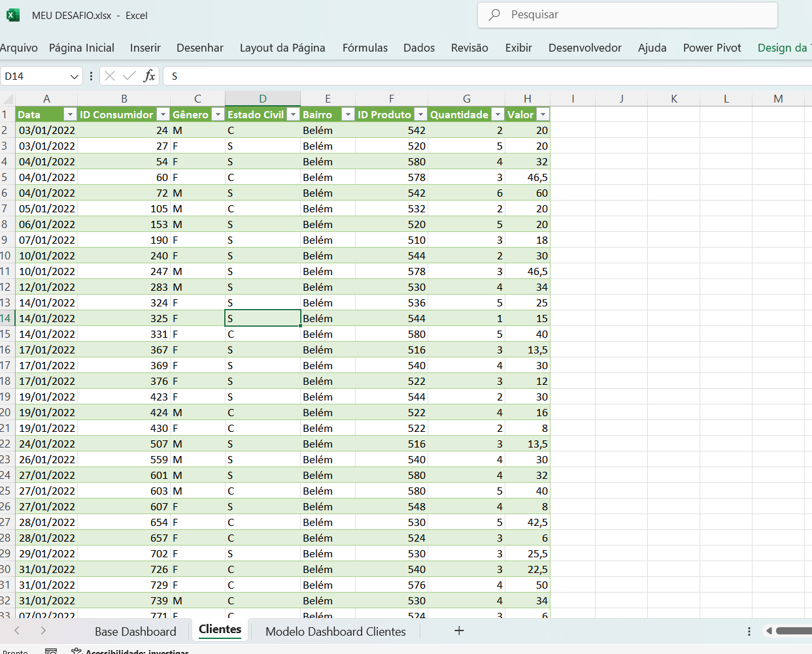Switch to the Base Dashboard sheet
Viewport: 812px width, 654px height.
click(x=135, y=631)
